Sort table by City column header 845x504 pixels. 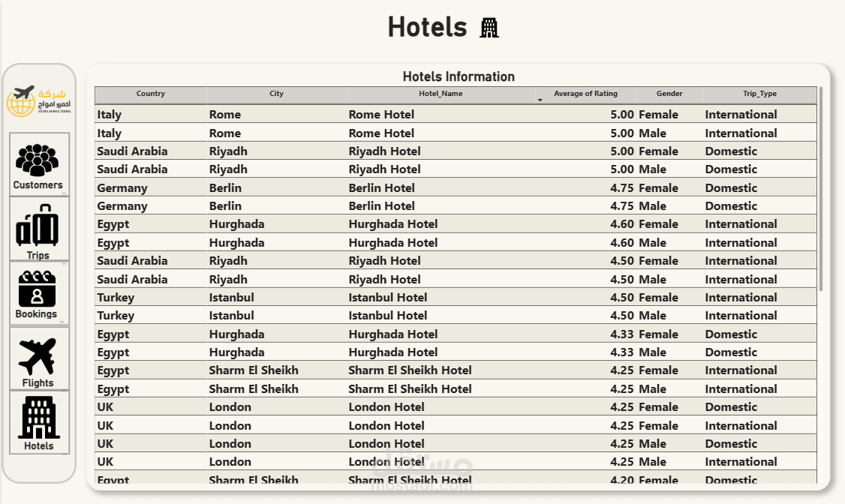(276, 94)
